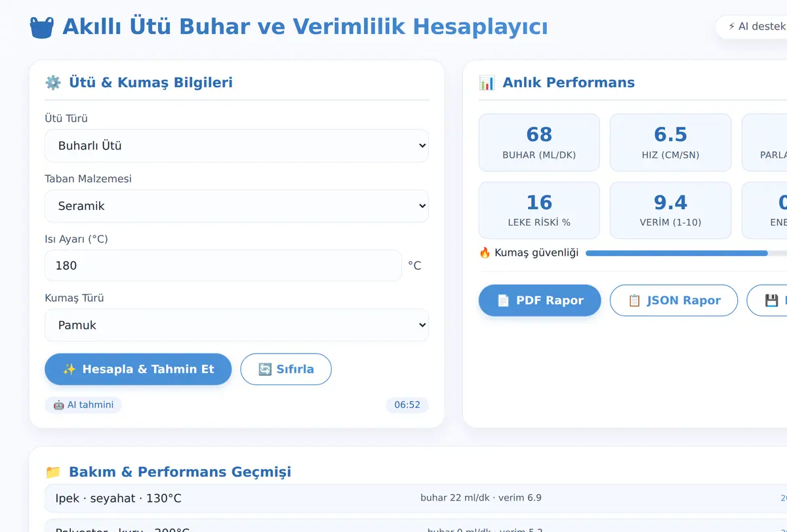This screenshot has width=787, height=532.
Task: Click the laundry basket logo icon
Action: [42, 28]
